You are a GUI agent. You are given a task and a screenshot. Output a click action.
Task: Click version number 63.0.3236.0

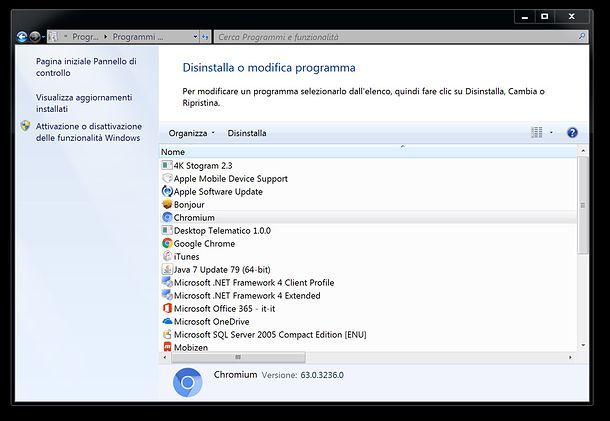(x=322, y=375)
